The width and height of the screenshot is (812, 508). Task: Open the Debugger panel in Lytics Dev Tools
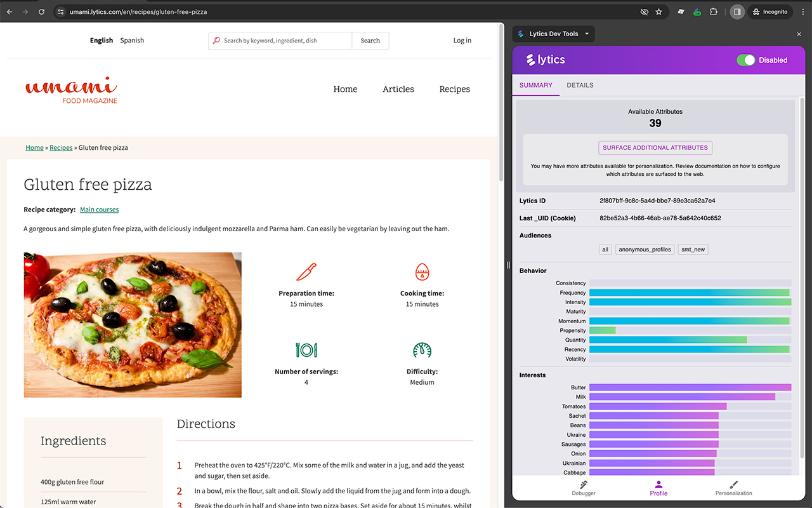(x=583, y=488)
